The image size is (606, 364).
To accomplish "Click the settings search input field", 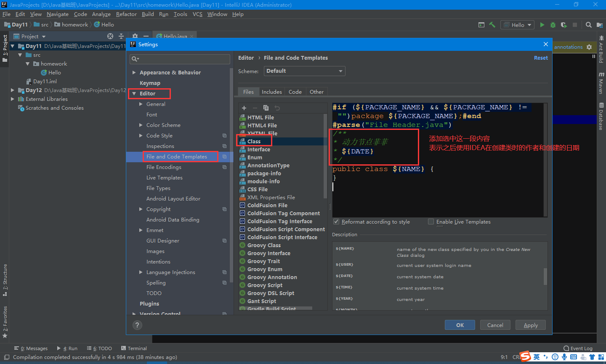I will point(180,59).
